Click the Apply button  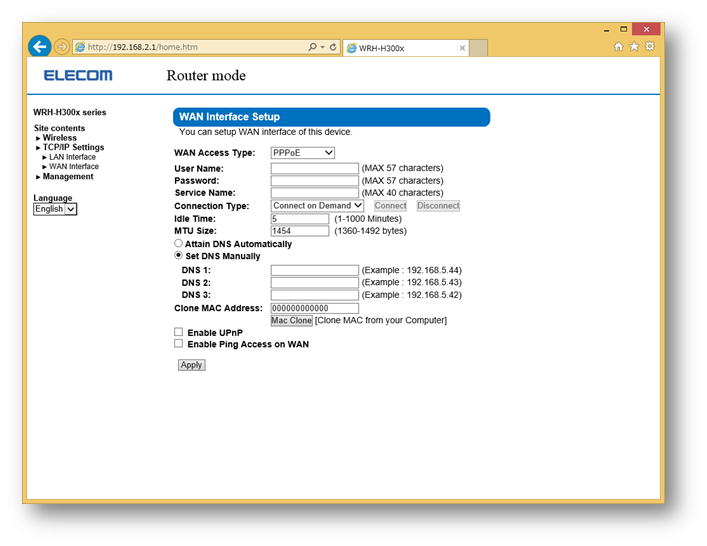point(192,365)
